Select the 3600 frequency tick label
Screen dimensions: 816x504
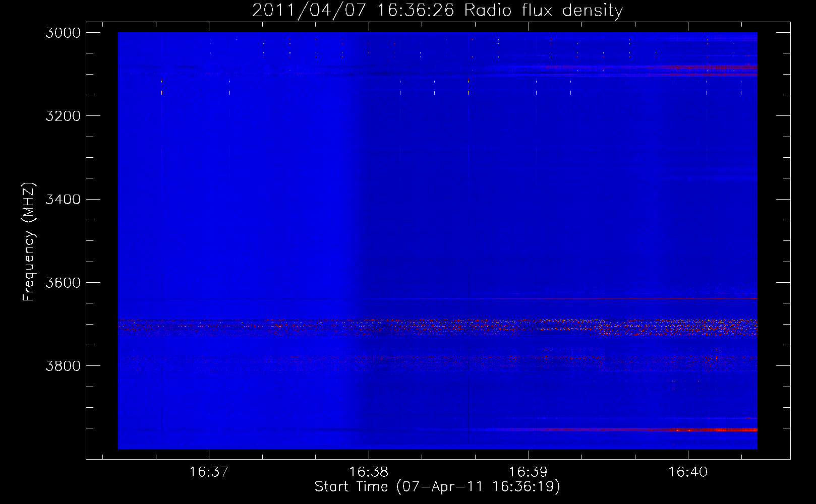pos(63,282)
